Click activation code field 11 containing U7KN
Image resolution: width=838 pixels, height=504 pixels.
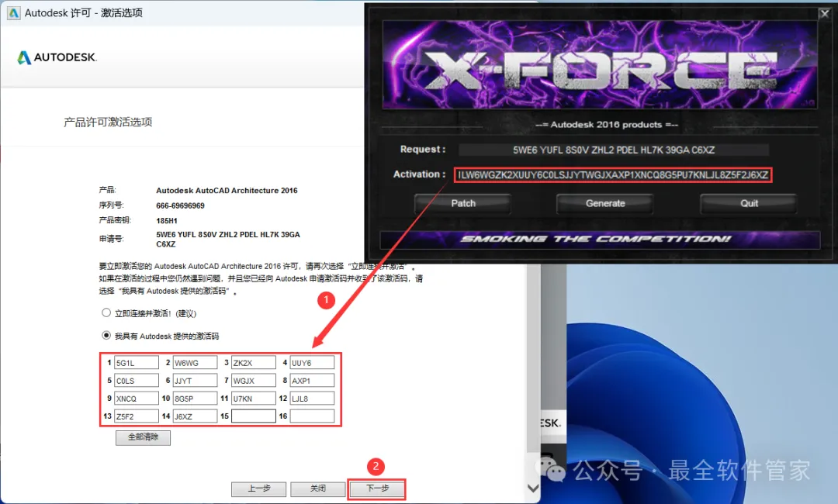point(253,399)
